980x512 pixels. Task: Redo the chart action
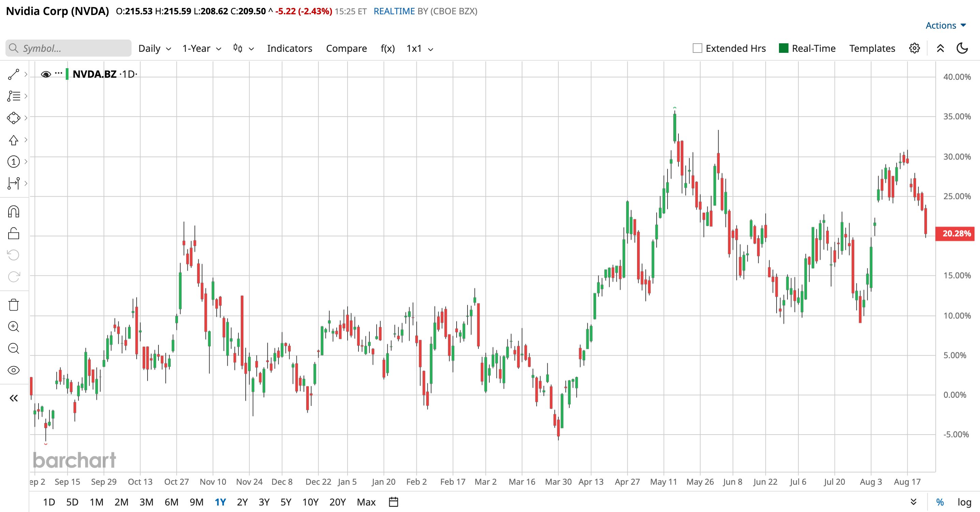click(14, 277)
